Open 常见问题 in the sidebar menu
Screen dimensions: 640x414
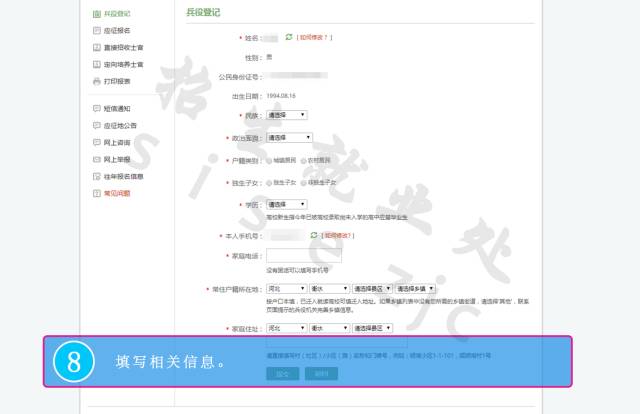[116, 192]
